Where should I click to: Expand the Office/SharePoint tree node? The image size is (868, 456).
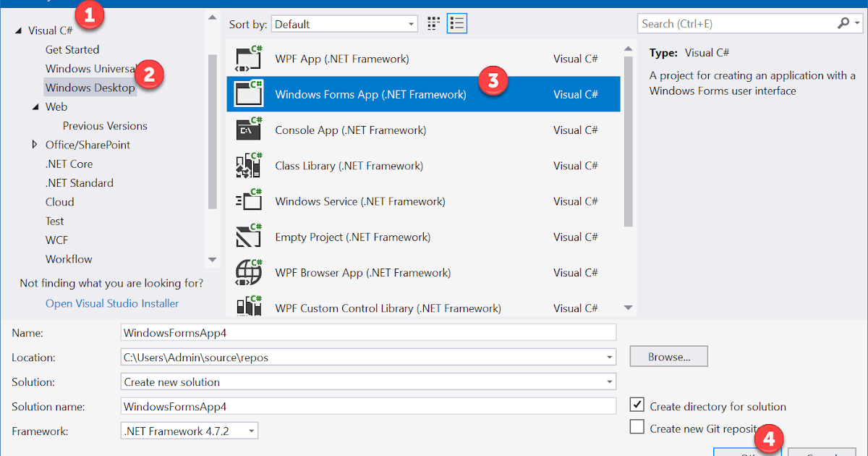point(35,144)
